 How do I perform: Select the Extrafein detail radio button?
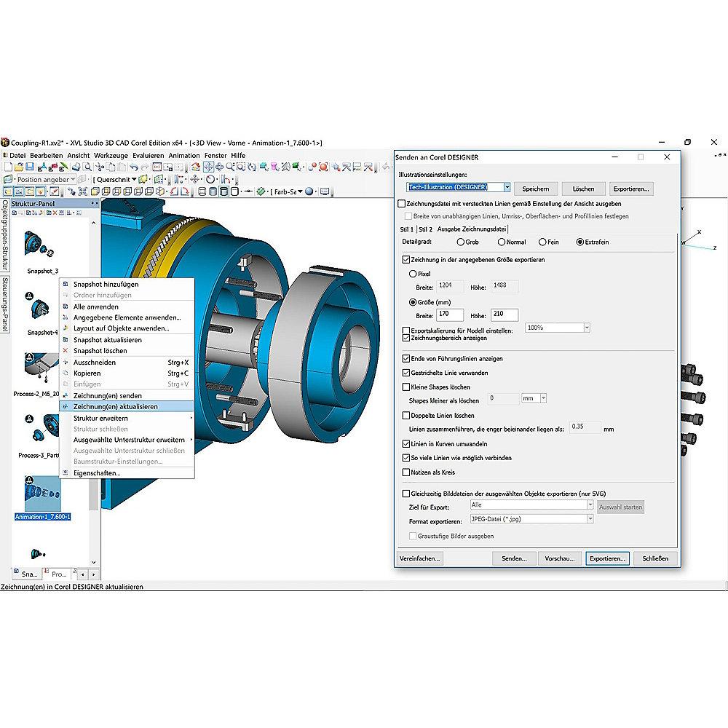point(580,242)
